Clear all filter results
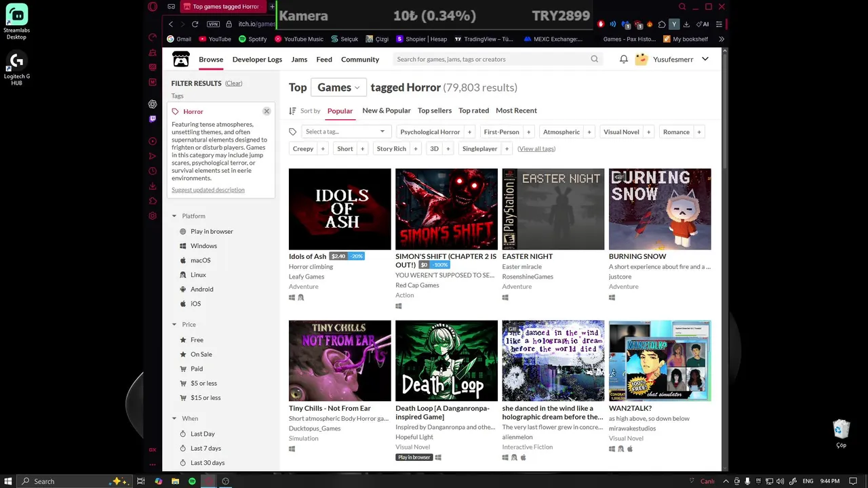 pos(234,83)
